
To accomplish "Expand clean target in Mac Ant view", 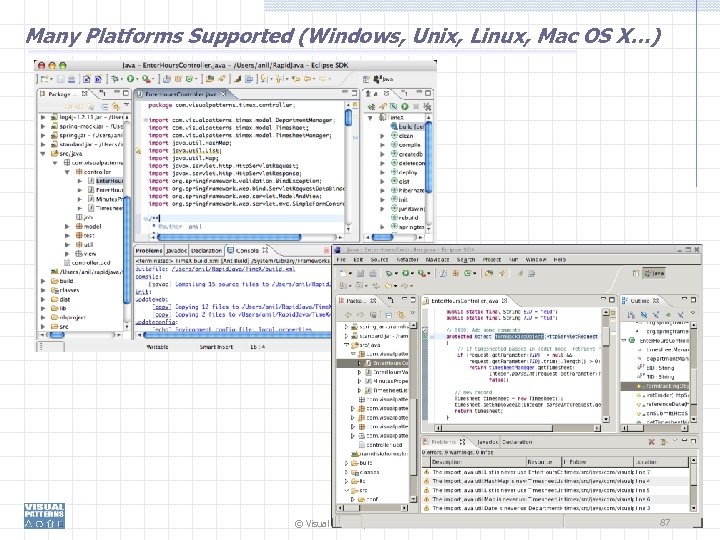I will pyautogui.click(x=382, y=136).
